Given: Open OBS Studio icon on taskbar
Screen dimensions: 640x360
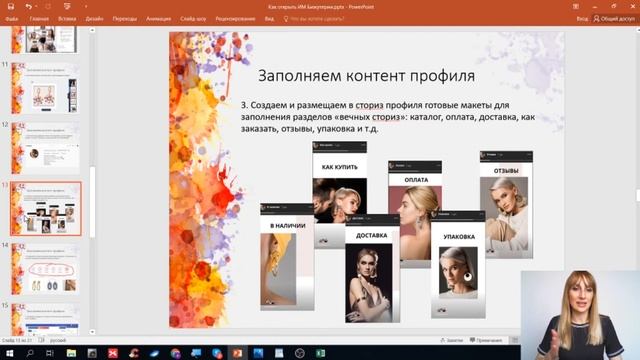Looking at the screenshot, I should pyautogui.click(x=300, y=353).
